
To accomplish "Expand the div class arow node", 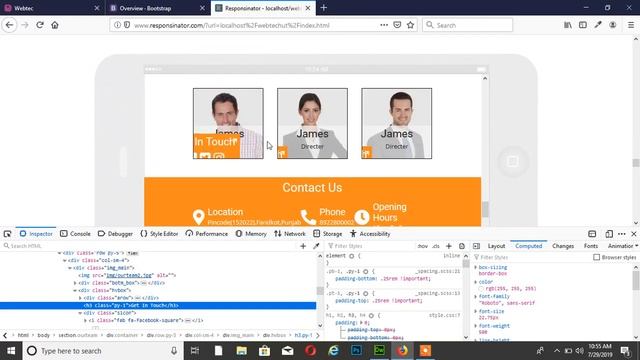I will [x=80, y=298].
